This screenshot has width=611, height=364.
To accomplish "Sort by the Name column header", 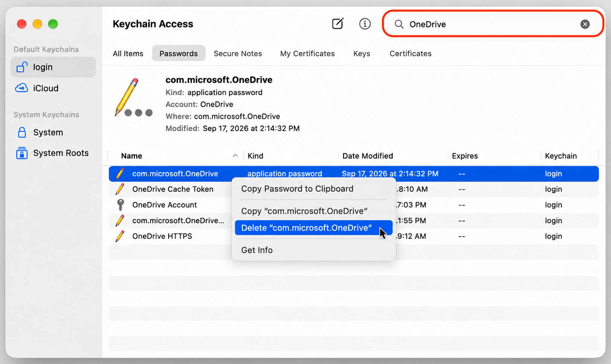I will [131, 156].
